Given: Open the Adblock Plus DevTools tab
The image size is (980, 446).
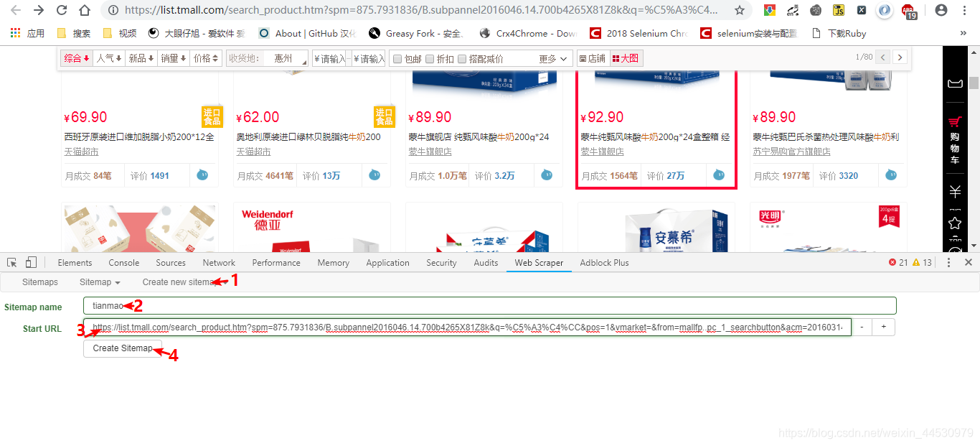Looking at the screenshot, I should point(604,263).
